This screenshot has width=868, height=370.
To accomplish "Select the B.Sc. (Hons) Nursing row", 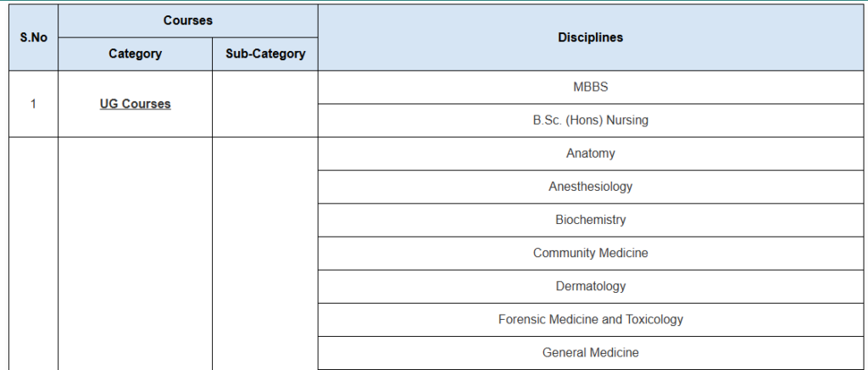I will coord(590,121).
